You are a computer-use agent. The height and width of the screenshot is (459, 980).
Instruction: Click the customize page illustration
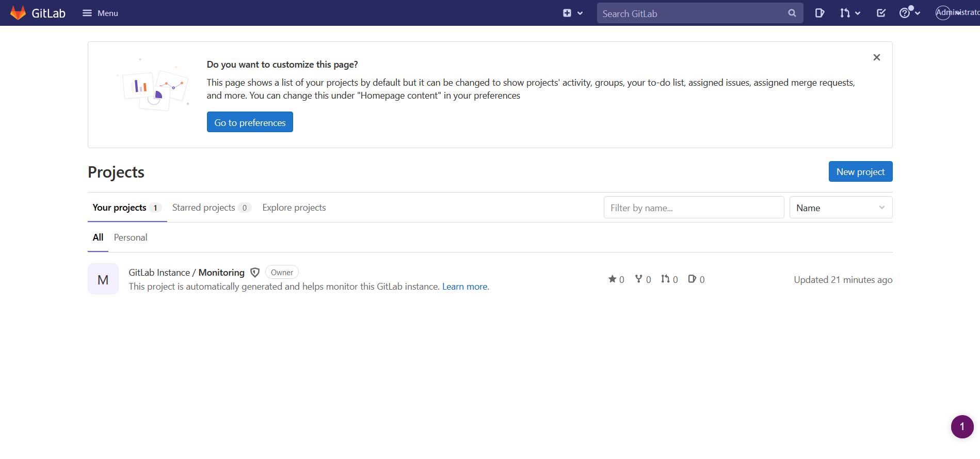153,85
